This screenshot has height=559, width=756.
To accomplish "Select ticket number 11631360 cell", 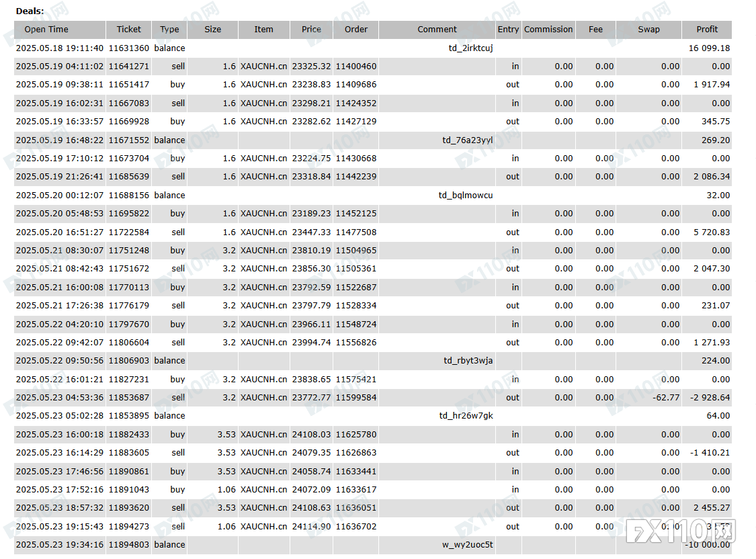I will coord(129,48).
